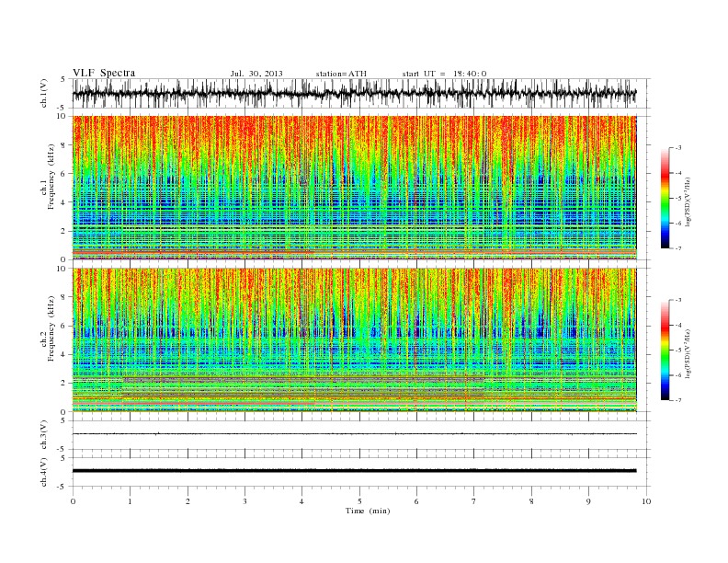The height and width of the screenshot is (563, 728).
Task: Click the "4" kHz tick of ch.2 spectrogram
Action: click(64, 354)
